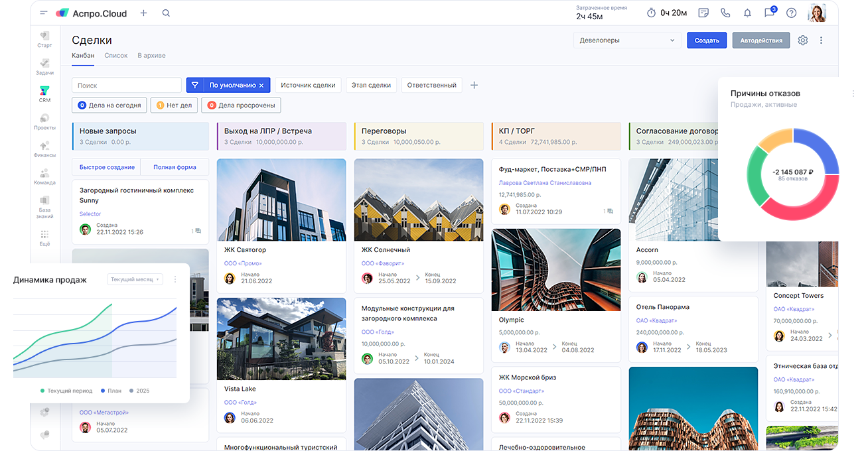Screen dimensions: 868x451
Task: Open the CRM section in sidebar
Action: [x=44, y=94]
